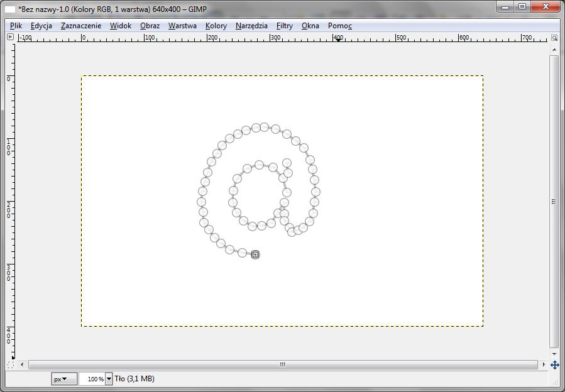Open the Widok menu

tap(121, 26)
